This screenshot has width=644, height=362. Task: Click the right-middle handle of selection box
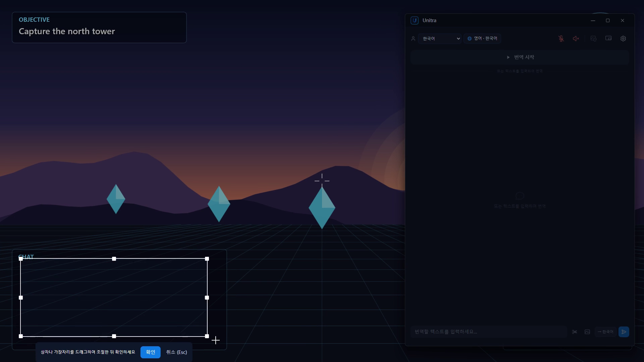[207, 298]
